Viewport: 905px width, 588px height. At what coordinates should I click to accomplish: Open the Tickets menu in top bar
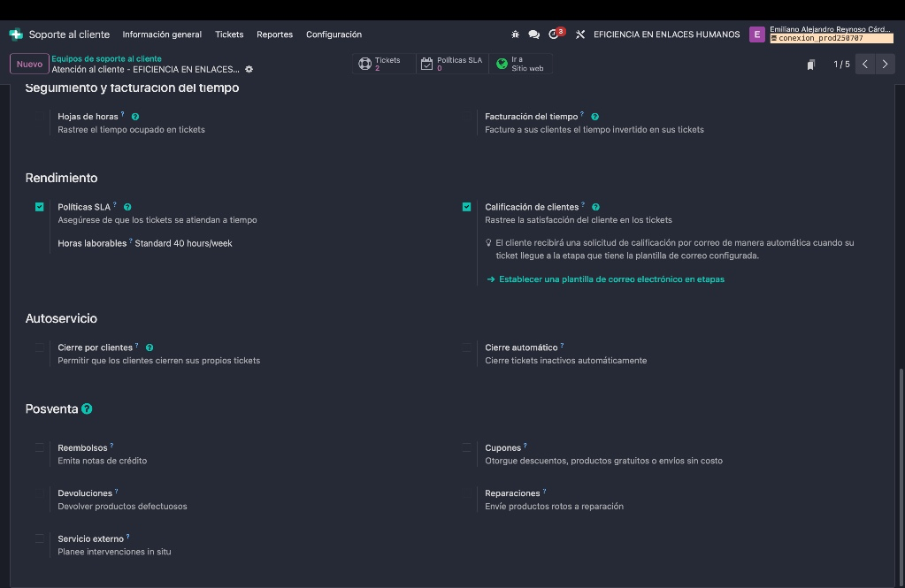coord(229,34)
